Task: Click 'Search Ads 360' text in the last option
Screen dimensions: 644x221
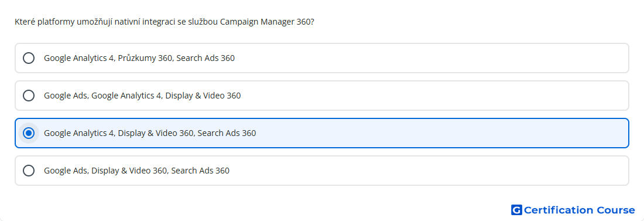Action: (200, 171)
